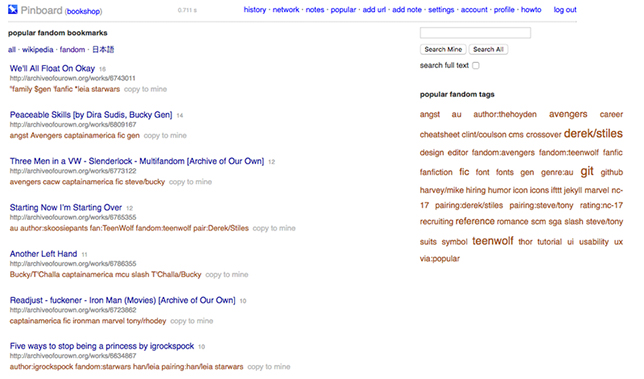Select avengers in popular tags cloud
The image size is (644, 379).
tap(568, 114)
